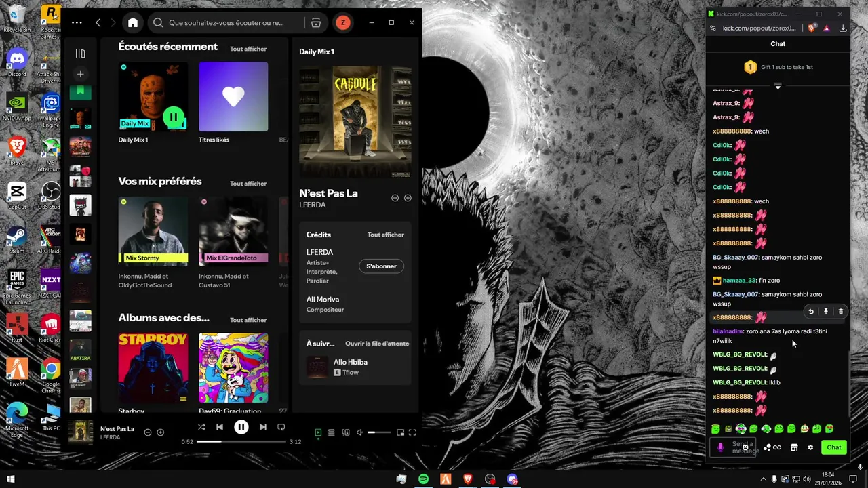Click bilalnadim username in chat

click(x=728, y=331)
